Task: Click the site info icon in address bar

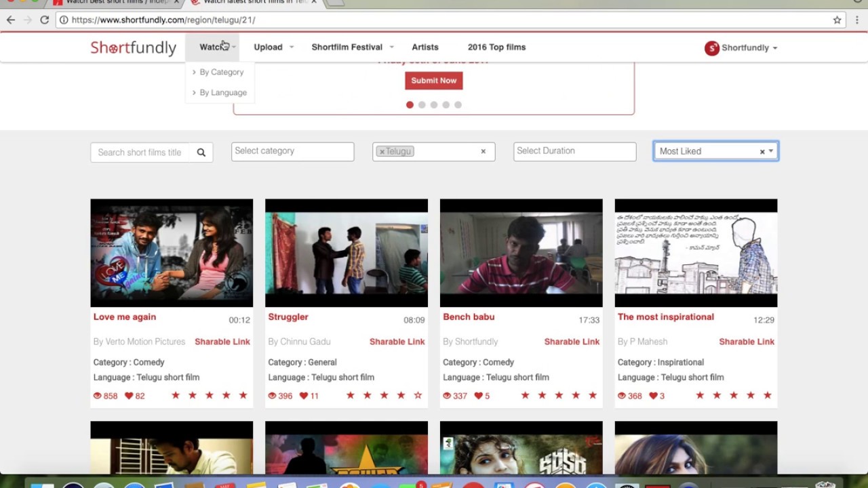Action: (x=63, y=20)
